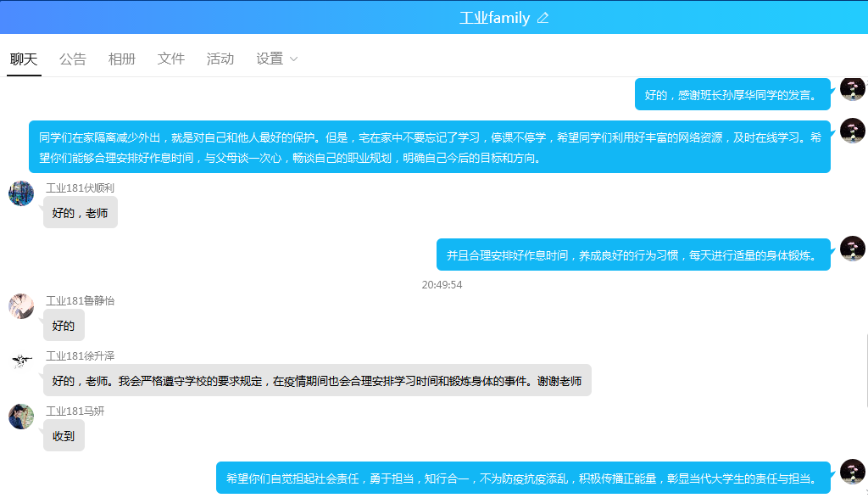Open the 公告 tab

pyautogui.click(x=73, y=59)
